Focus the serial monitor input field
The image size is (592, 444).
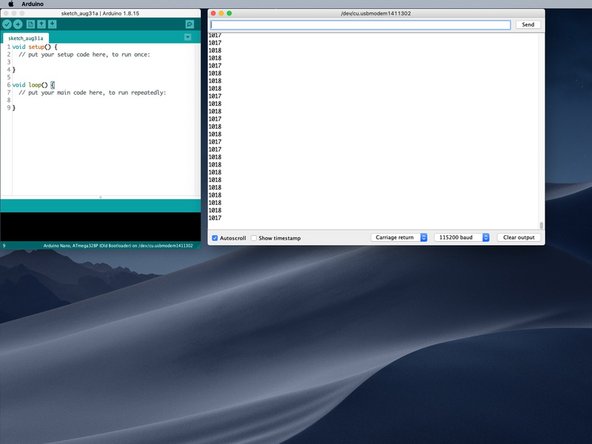361,25
